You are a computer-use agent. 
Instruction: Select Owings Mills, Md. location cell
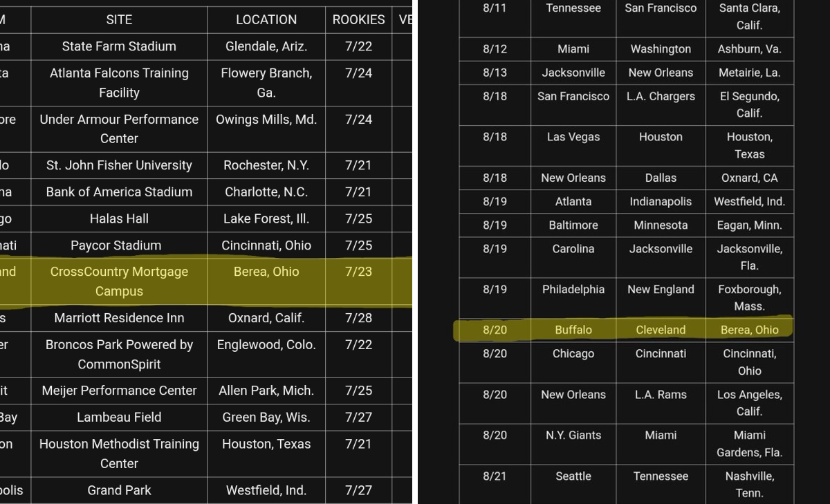click(x=266, y=129)
